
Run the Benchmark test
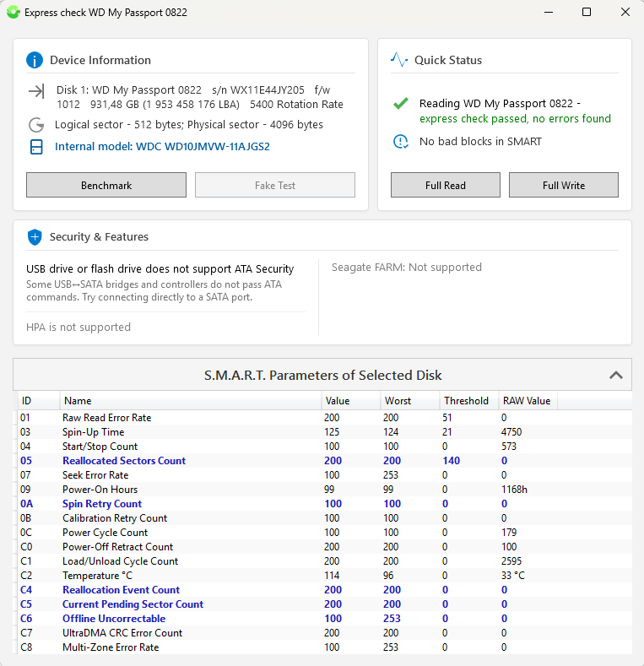(x=106, y=185)
